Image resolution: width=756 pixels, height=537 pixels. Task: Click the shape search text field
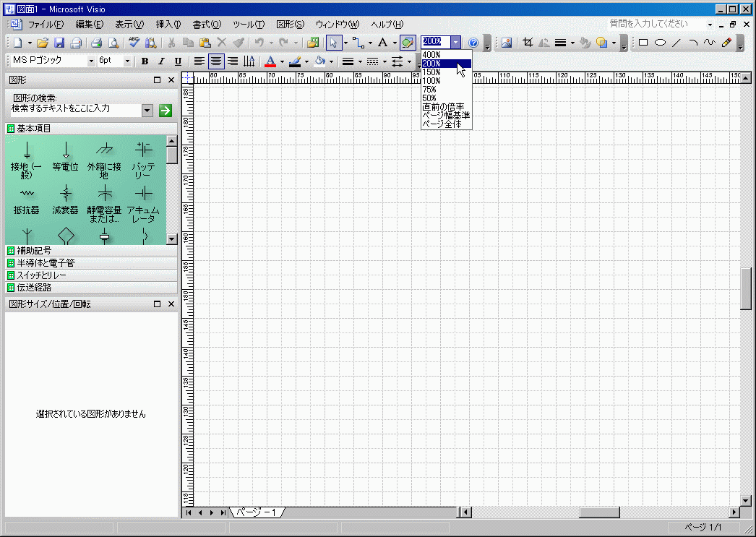pos(75,109)
